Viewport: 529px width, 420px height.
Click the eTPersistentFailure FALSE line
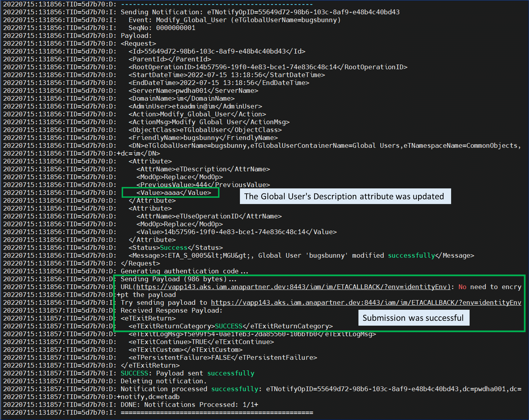click(x=223, y=357)
